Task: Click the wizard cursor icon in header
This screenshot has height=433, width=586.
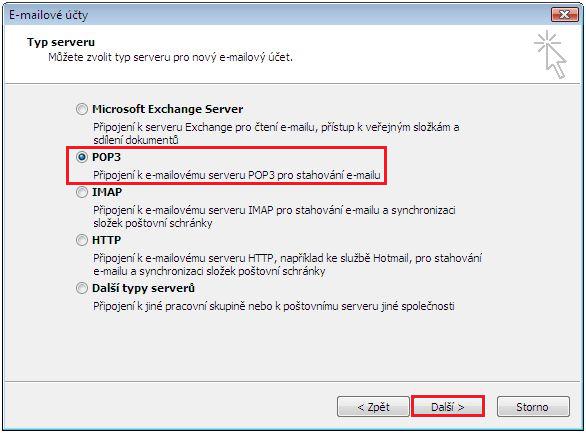Action: coord(551,55)
